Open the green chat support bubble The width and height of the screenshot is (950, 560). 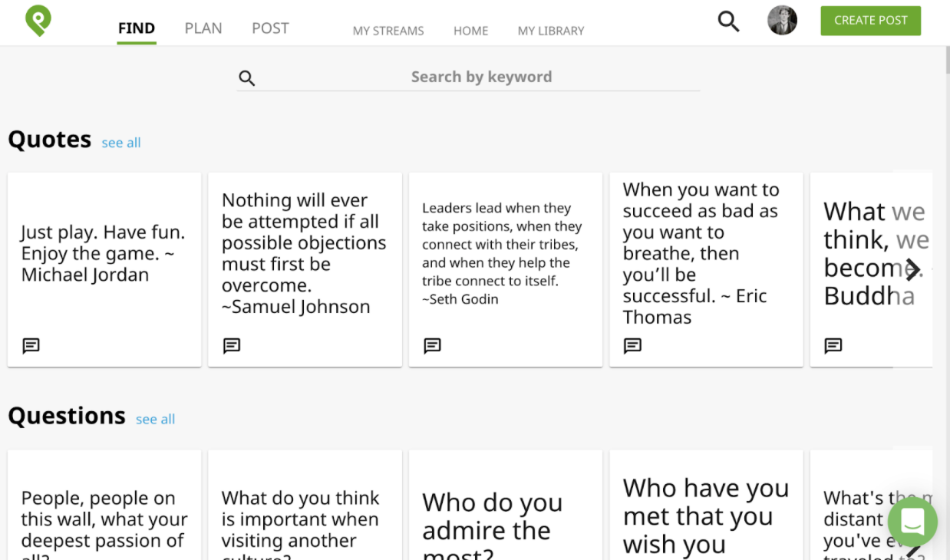[912, 522]
